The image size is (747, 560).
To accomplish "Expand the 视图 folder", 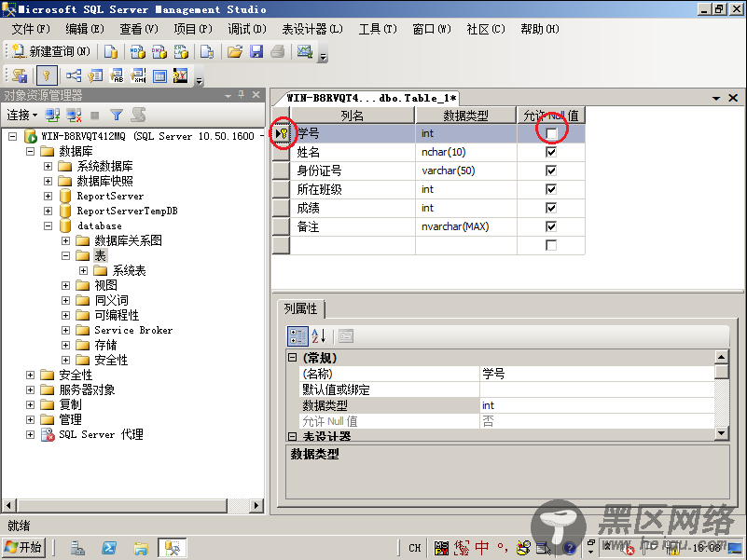I will [x=65, y=285].
